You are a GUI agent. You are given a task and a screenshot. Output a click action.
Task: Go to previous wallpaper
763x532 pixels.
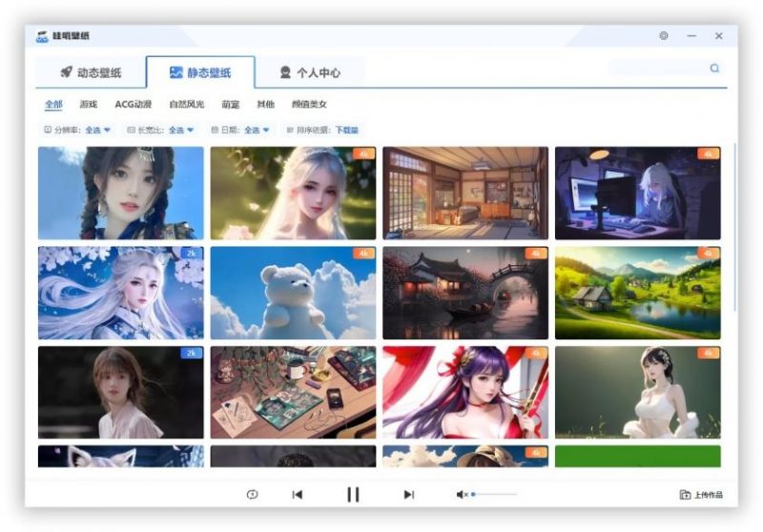pyautogui.click(x=298, y=495)
